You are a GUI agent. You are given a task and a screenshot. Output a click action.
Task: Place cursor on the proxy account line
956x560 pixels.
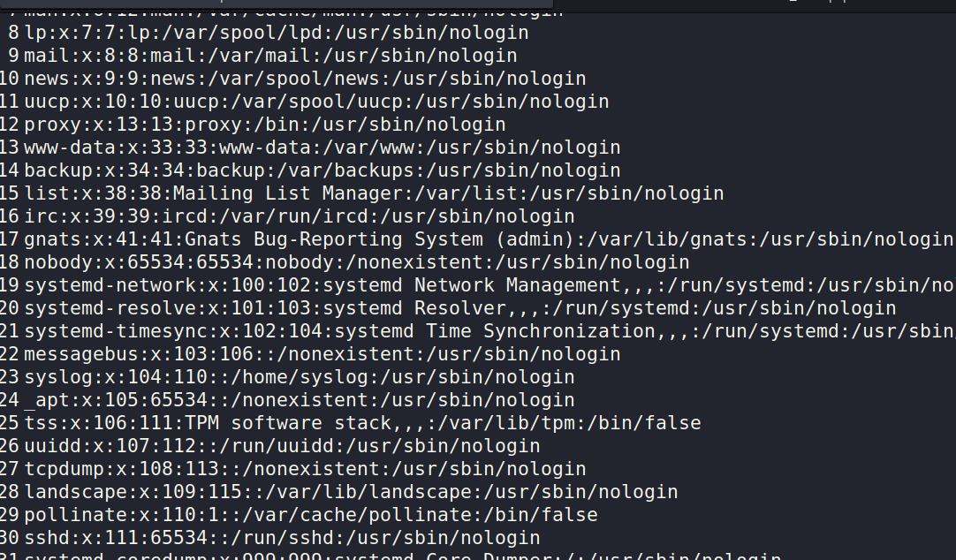click(265, 125)
